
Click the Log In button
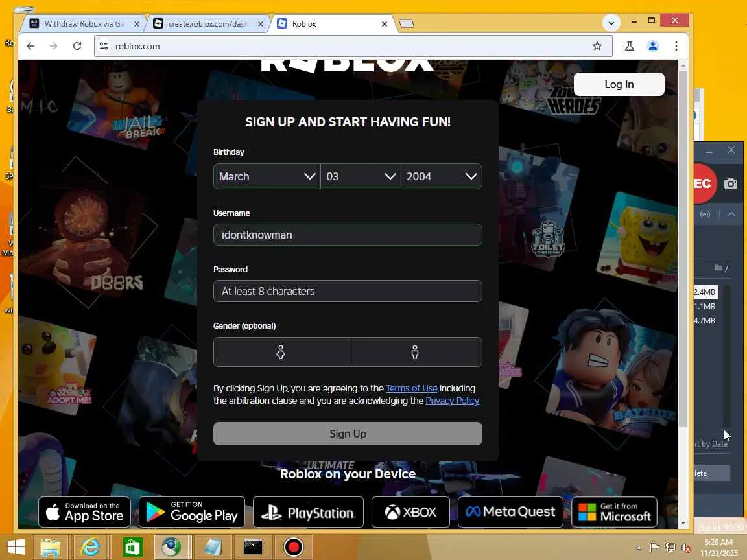point(619,84)
